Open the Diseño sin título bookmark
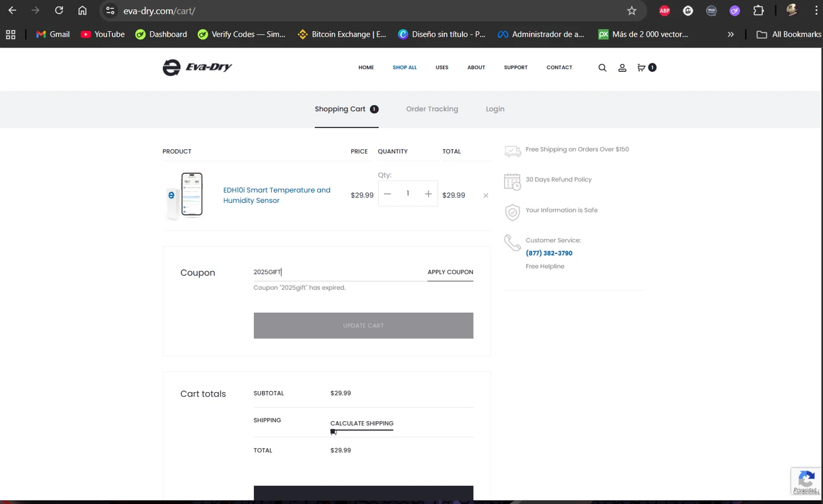Screen dimensions: 823x504 (x=442, y=34)
